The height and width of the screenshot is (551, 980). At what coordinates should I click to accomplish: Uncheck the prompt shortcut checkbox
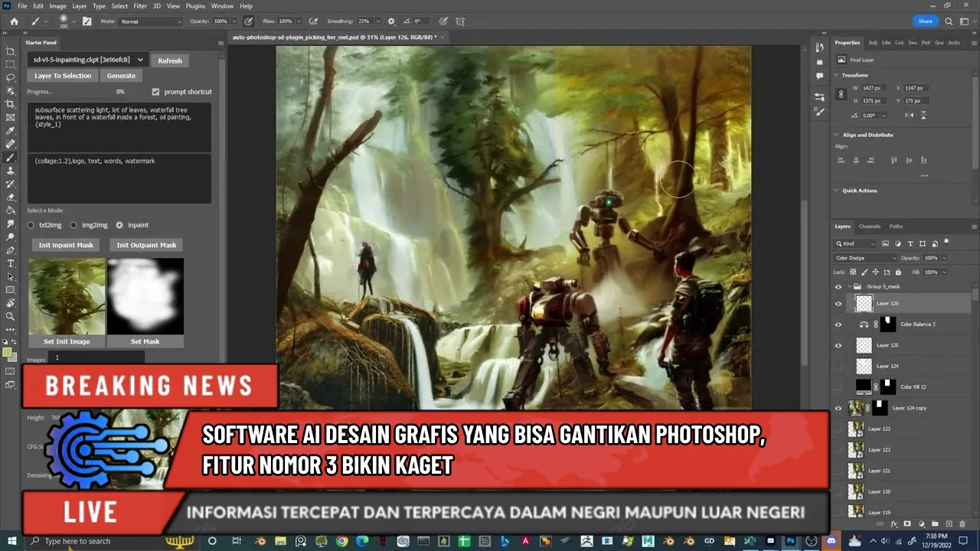[x=156, y=92]
